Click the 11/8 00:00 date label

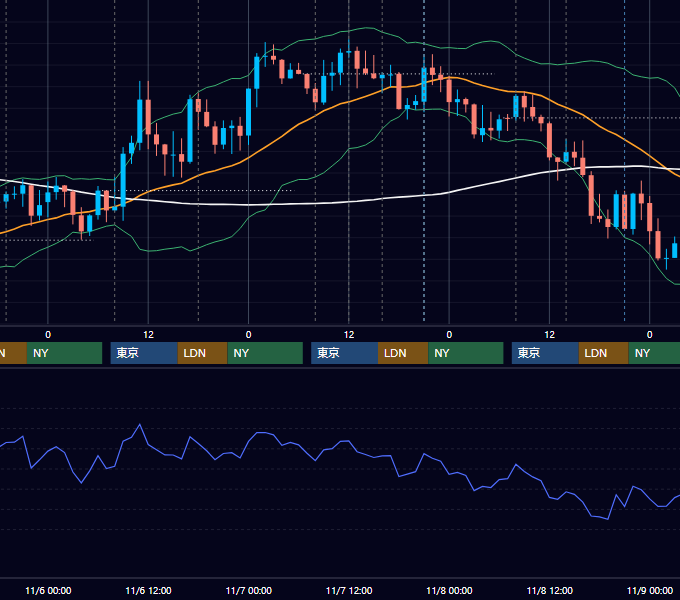coord(449,590)
